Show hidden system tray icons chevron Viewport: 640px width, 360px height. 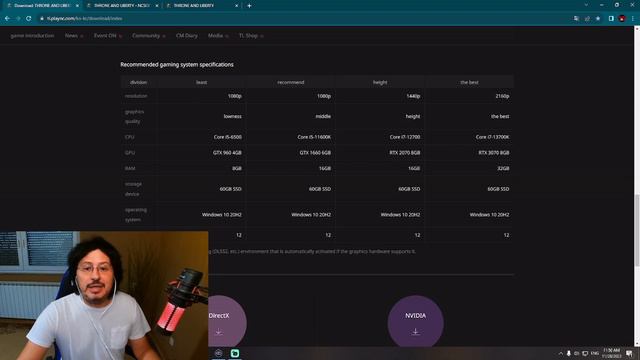(561, 353)
